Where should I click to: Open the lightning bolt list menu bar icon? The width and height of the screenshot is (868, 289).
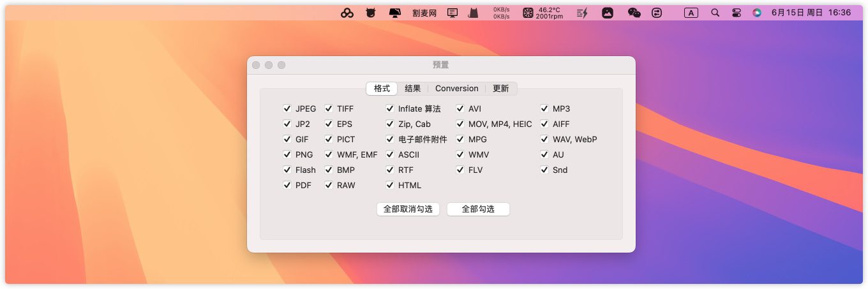(582, 13)
